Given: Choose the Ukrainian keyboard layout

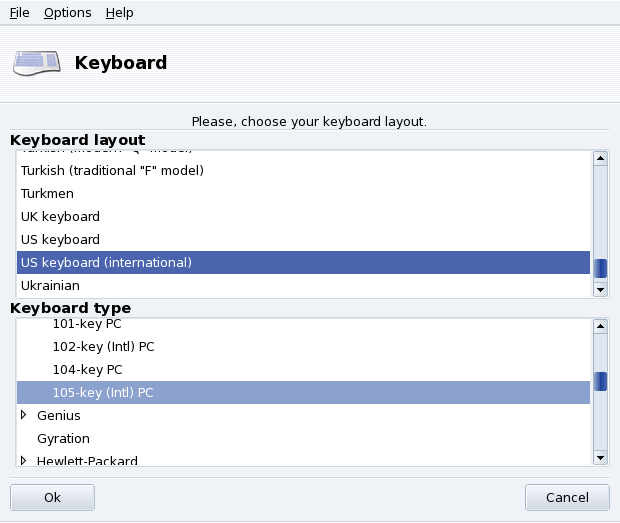Looking at the screenshot, I should [50, 285].
